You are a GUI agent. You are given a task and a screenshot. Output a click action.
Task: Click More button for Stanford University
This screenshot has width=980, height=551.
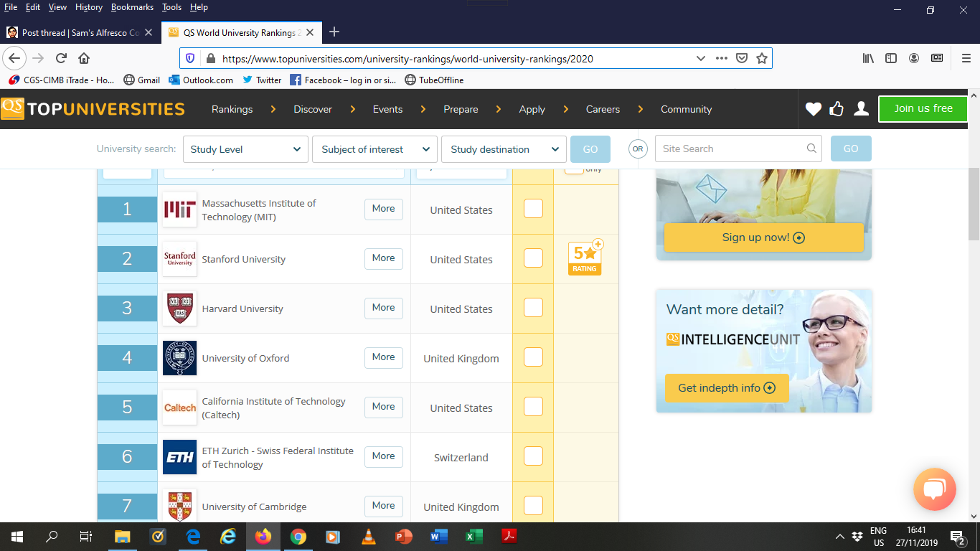384,258
